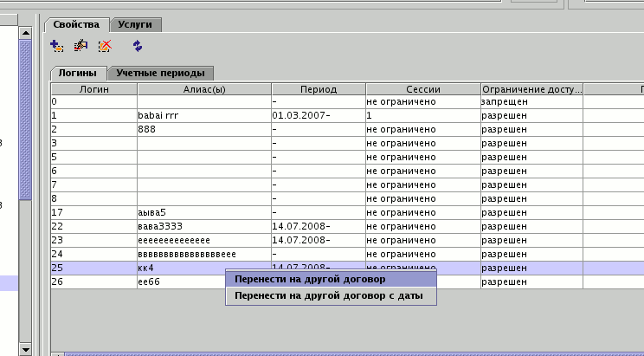Open the Услуги tab
This screenshot has height=356, width=644.
[x=136, y=25]
